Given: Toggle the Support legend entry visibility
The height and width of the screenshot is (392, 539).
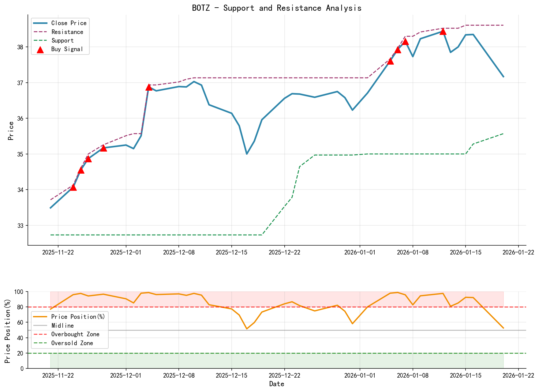Looking at the screenshot, I should (62, 40).
